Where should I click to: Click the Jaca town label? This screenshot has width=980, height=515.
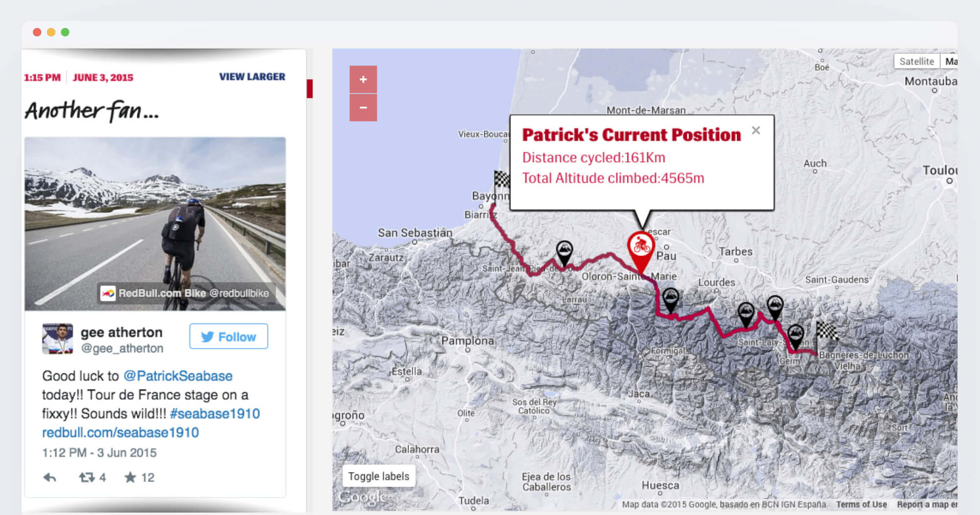639,393
